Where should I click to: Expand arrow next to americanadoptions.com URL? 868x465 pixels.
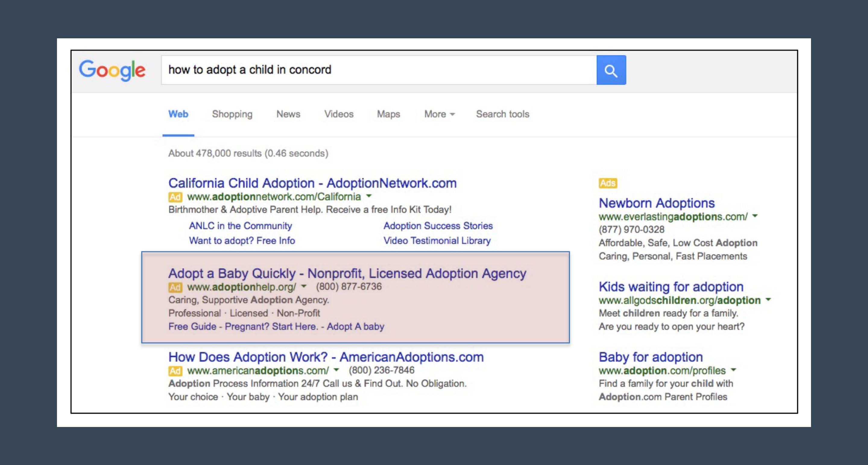[336, 370]
